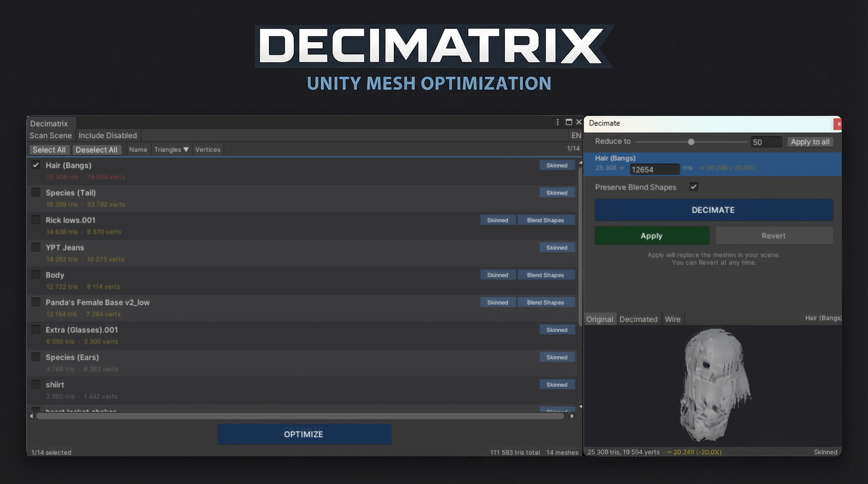This screenshot has height=484, width=868.
Task: Sort list by Name column
Action: (138, 150)
